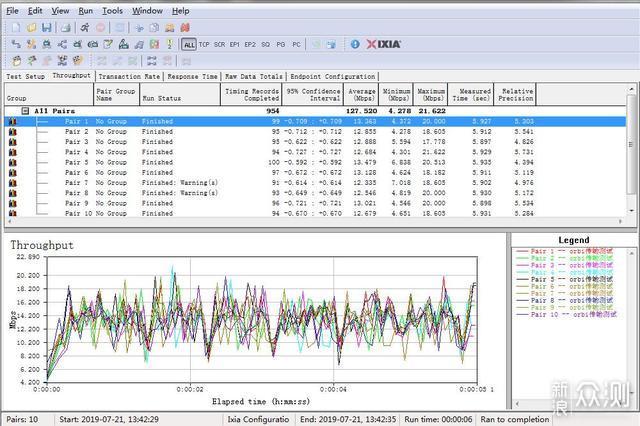Image resolution: width=640 pixels, height=426 pixels.
Task: Click the Pair 1 entry in the Legend
Action: coord(564,251)
